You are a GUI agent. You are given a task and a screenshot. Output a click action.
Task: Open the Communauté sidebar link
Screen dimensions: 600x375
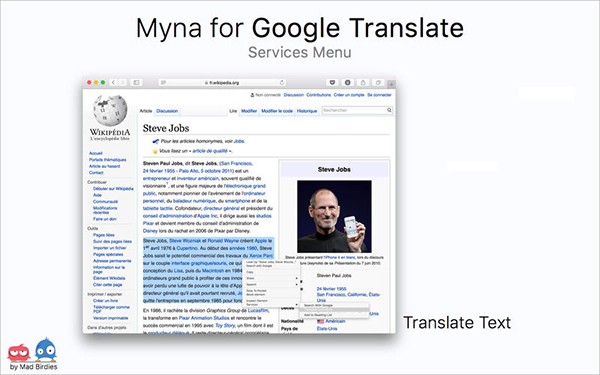pyautogui.click(x=106, y=202)
